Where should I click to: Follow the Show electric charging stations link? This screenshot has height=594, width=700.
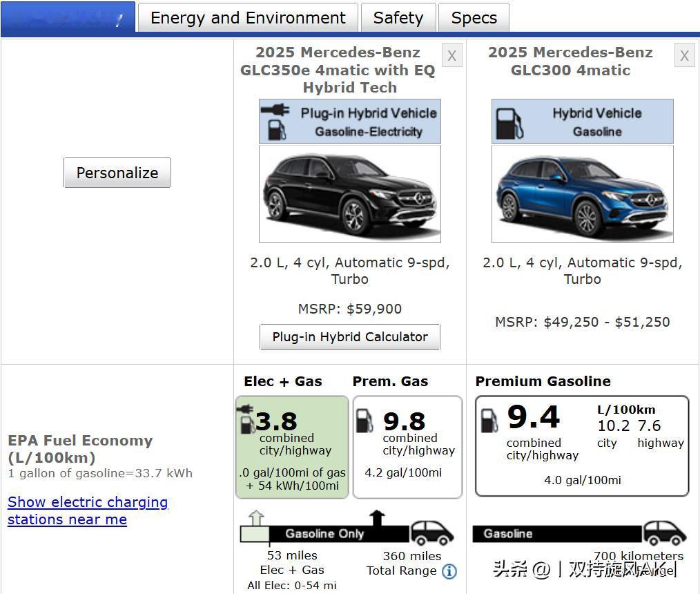88,510
